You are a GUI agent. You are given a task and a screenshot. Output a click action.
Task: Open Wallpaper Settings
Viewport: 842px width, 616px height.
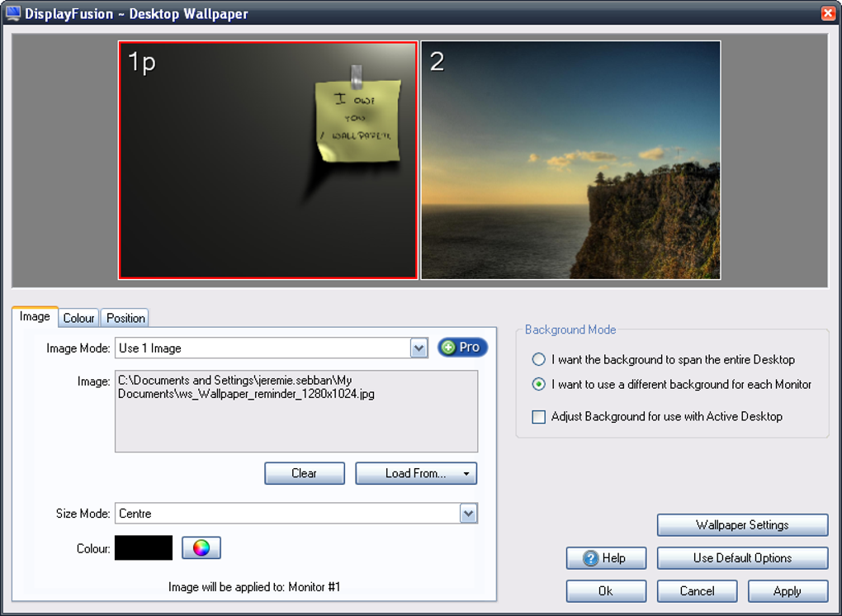click(742, 524)
